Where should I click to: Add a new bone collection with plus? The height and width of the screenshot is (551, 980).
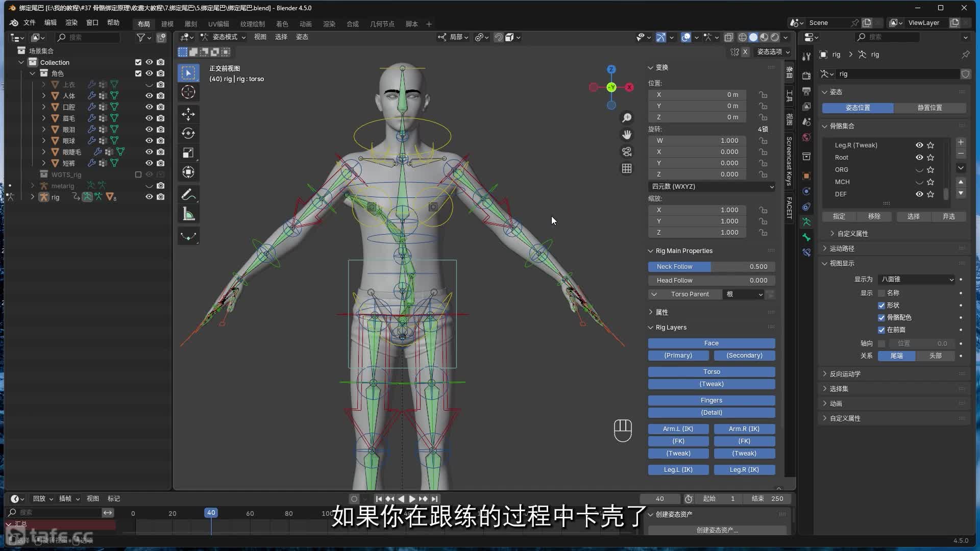(x=961, y=143)
